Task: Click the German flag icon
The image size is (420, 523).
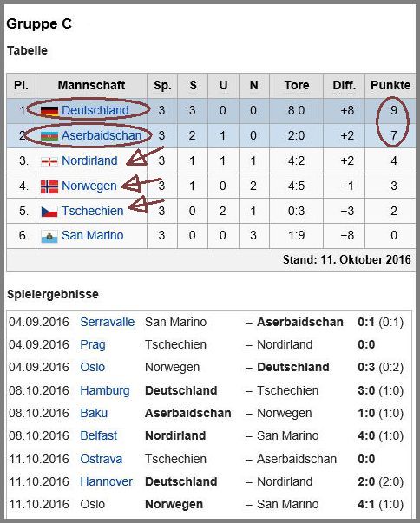Action: point(49,111)
